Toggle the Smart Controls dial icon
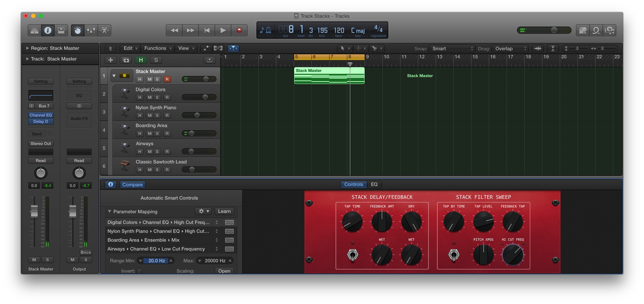This screenshot has width=644, height=304. coord(78,30)
